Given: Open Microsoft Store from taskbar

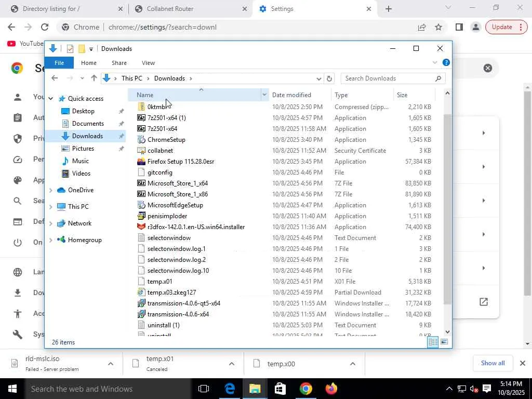Looking at the screenshot, I should (280, 389).
